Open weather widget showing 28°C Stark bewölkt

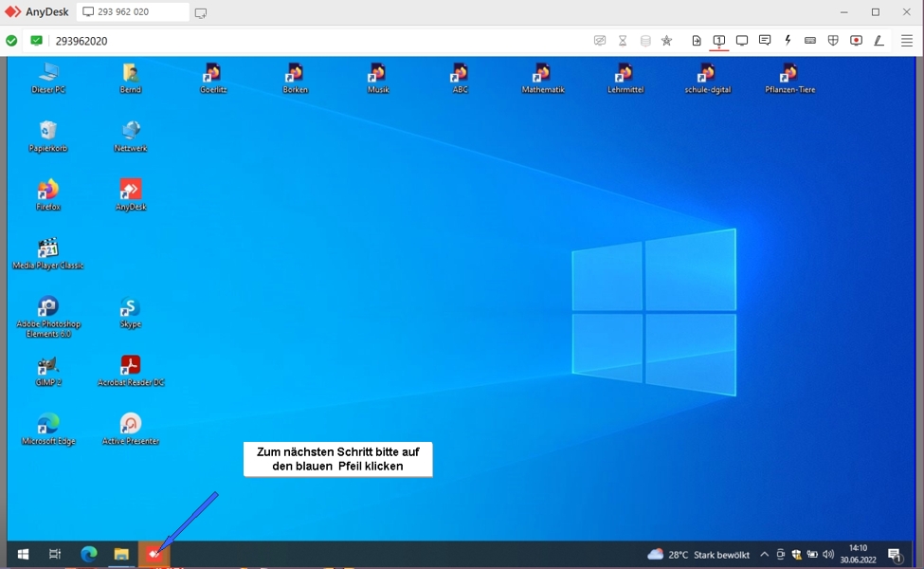point(698,555)
